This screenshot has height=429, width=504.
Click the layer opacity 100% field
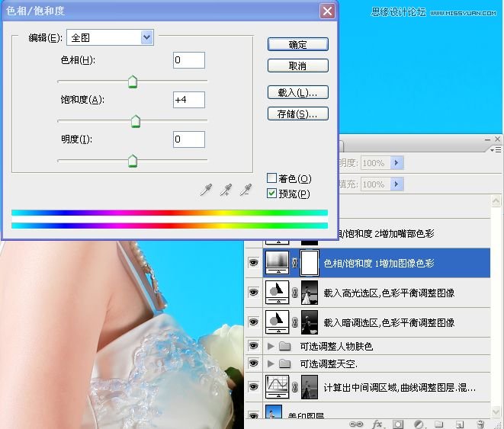(x=375, y=163)
